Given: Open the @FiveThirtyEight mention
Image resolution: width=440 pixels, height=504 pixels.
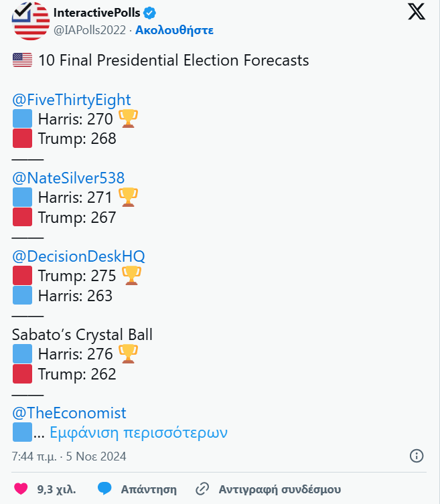Looking at the screenshot, I should (72, 100).
